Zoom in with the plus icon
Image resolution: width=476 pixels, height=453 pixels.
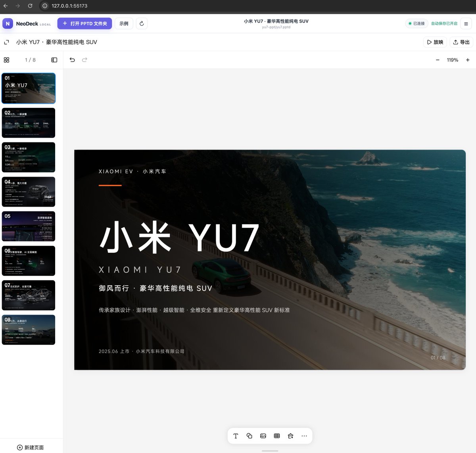[x=468, y=60]
